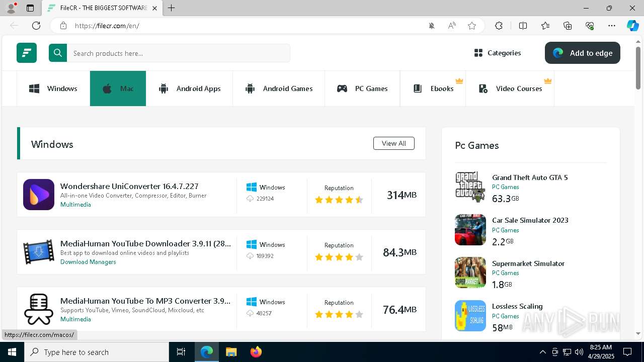Open Wondershare UniConverter 16.4.7.227 link
The width and height of the screenshot is (644, 362).
129,186
